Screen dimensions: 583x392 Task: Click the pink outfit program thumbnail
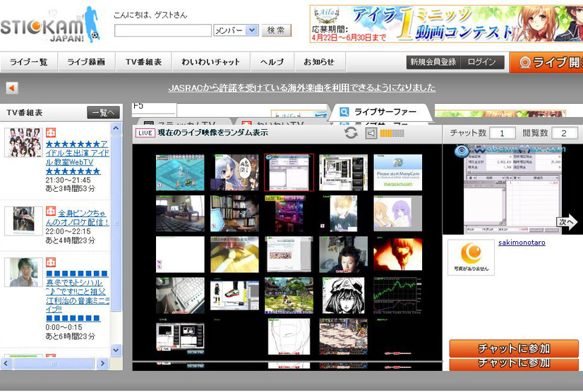23,221
